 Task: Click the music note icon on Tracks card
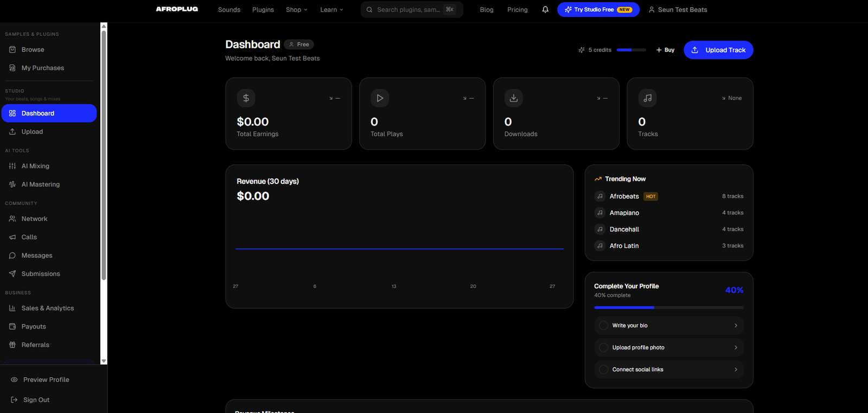(x=647, y=98)
